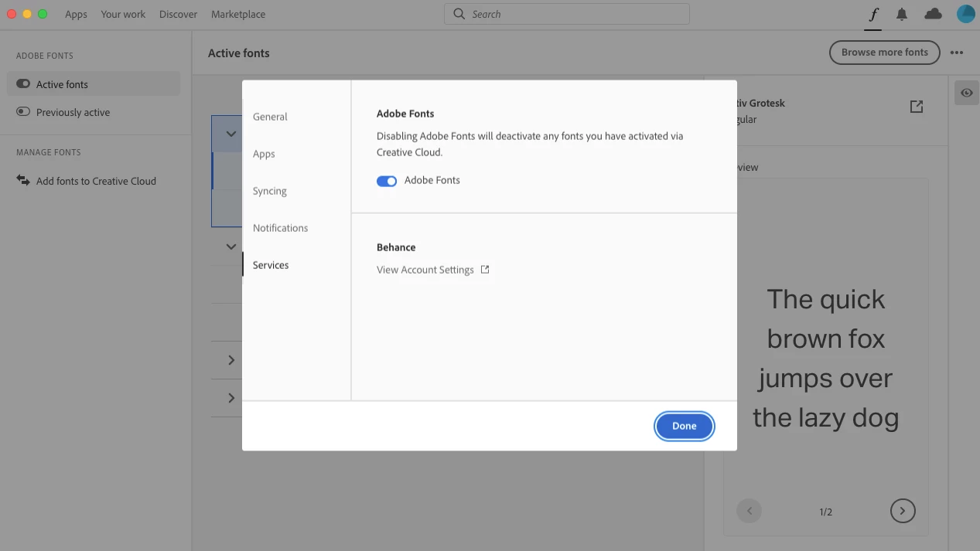Viewport: 980px width, 551px height.
Task: Check cloud sync status icon
Action: [934, 14]
